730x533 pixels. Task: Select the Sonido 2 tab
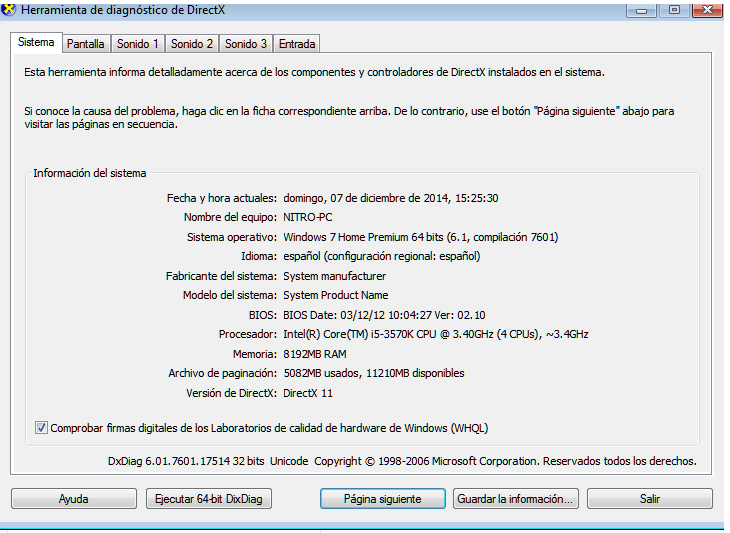click(x=191, y=44)
